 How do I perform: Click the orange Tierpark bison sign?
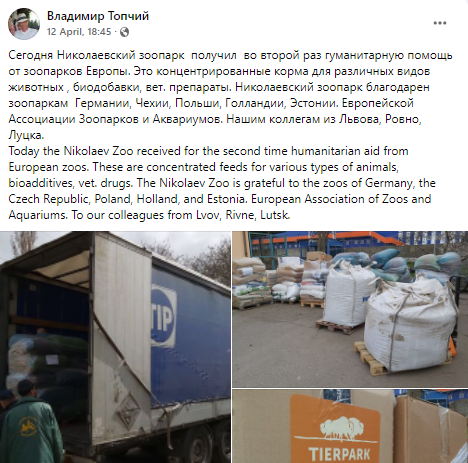pos(335,430)
